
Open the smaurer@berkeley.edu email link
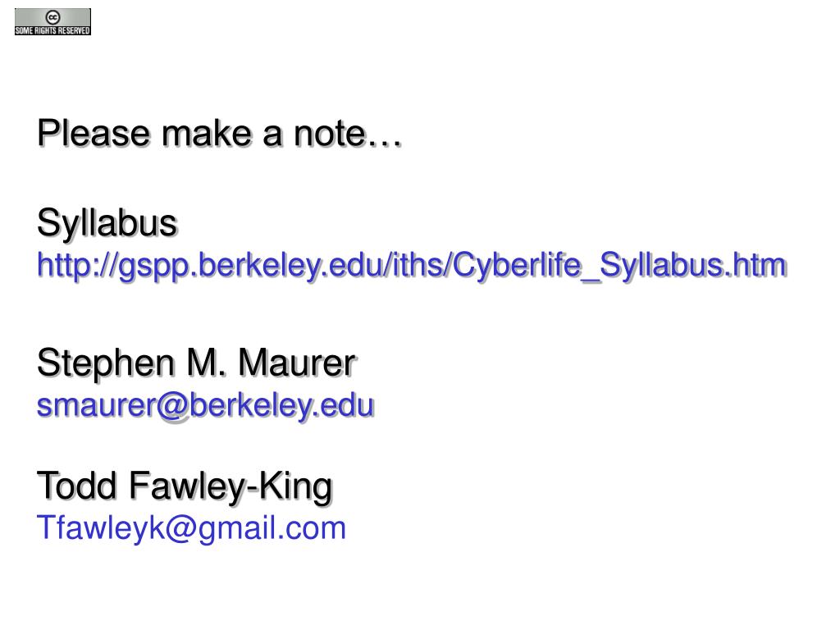[204, 405]
